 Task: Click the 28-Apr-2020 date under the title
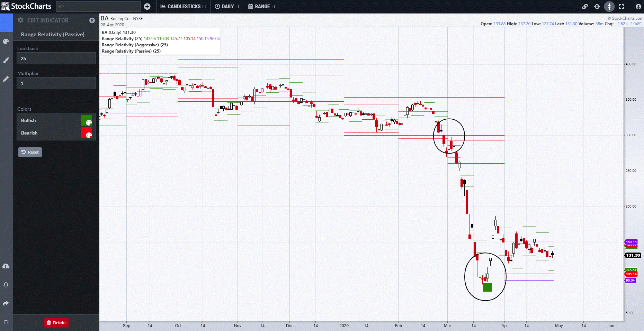[113, 25]
